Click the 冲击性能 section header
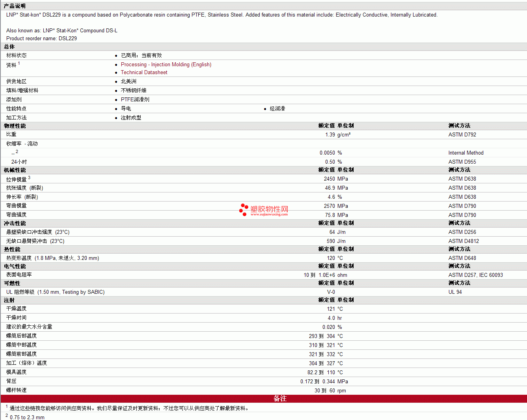527x420 pixels. pyautogui.click(x=15, y=223)
